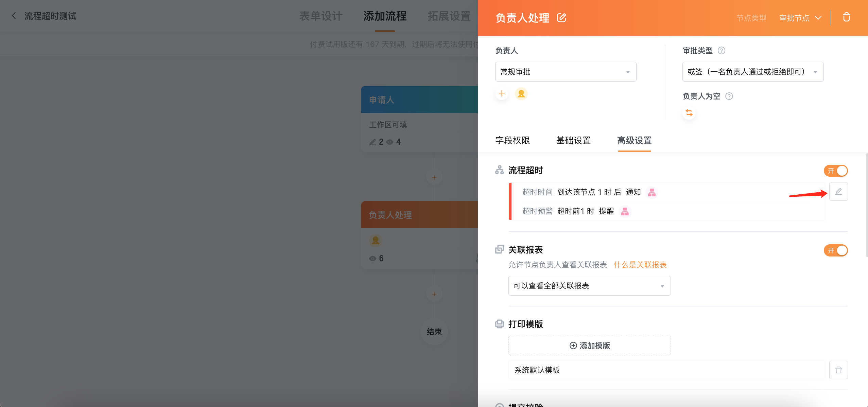Click the back arrow beside 流程超时测试

[x=14, y=16]
